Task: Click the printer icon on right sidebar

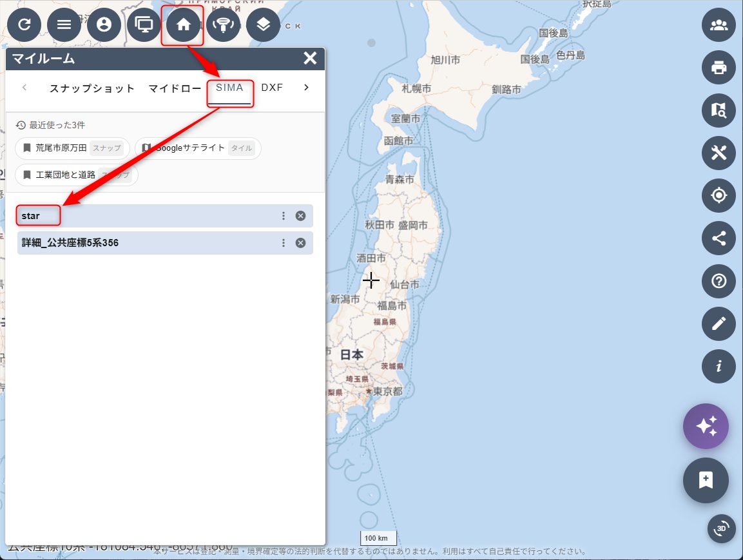Action: 719,67
